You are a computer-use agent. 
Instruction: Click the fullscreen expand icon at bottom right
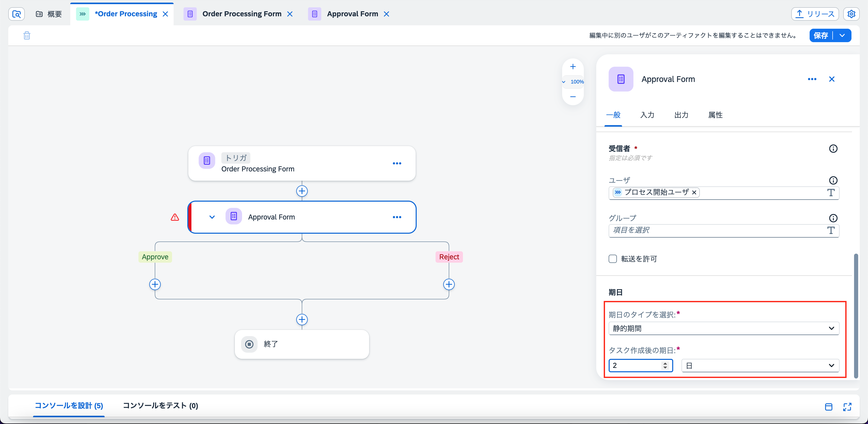[x=847, y=407]
